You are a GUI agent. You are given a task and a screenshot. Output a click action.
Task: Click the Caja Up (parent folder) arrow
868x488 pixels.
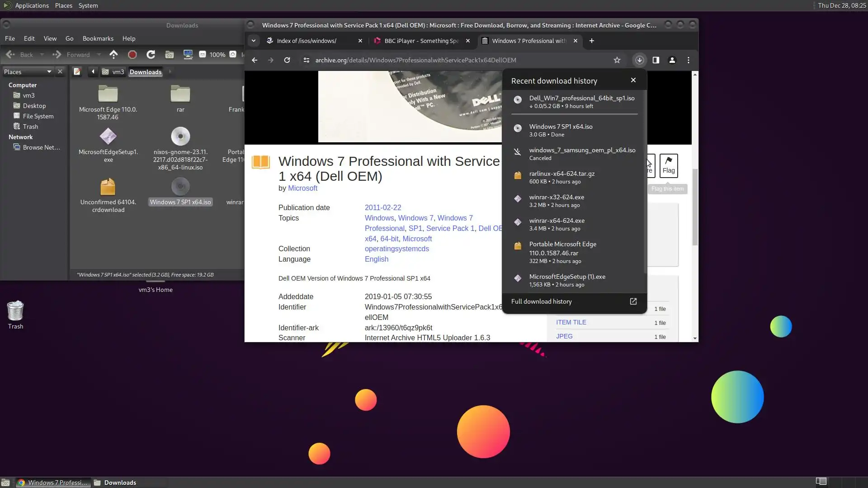(113, 55)
